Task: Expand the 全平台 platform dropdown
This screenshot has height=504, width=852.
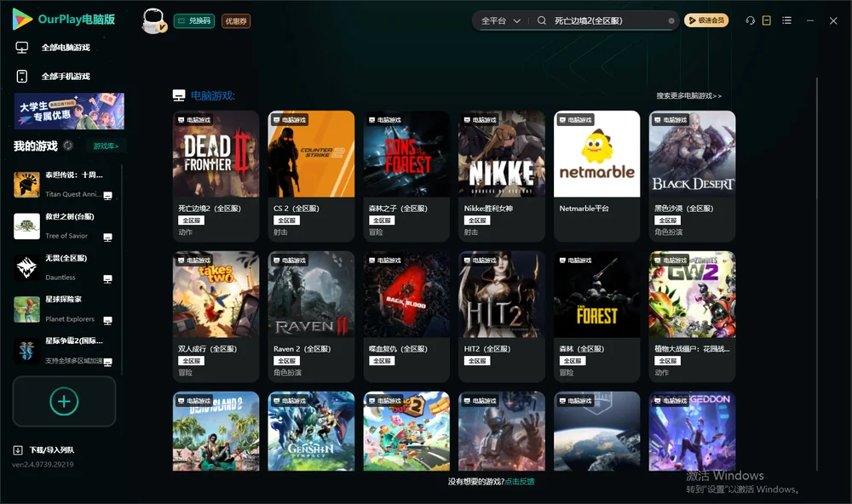Action: click(x=500, y=20)
